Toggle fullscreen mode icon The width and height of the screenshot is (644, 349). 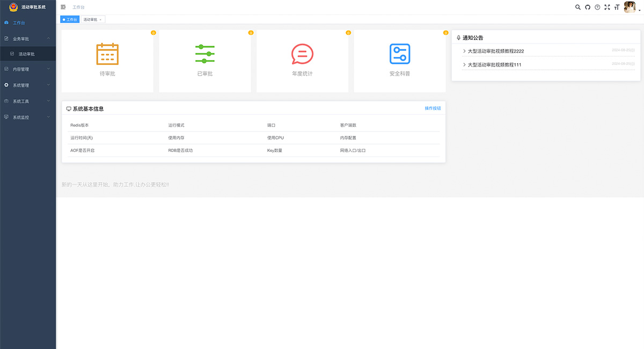point(607,7)
